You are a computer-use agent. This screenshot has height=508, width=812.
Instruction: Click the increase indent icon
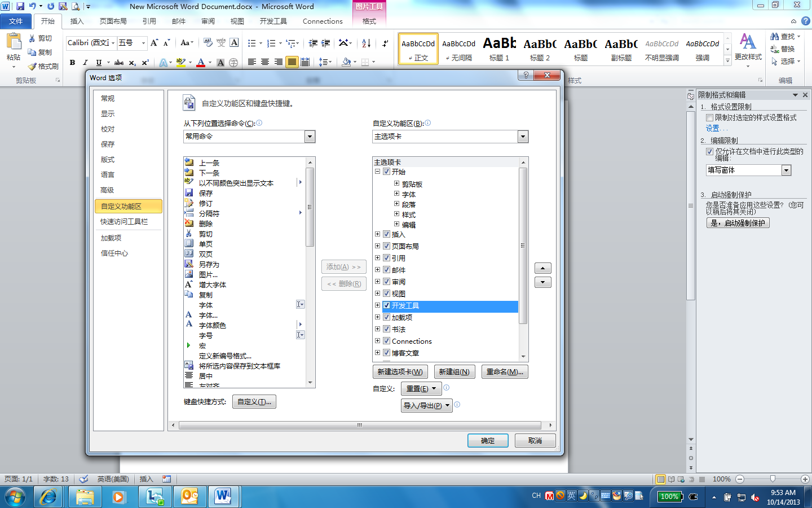(325, 43)
